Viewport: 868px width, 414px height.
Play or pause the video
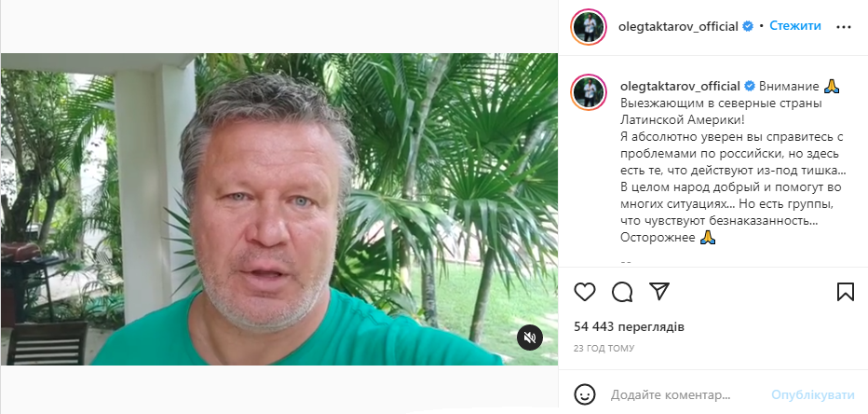click(x=279, y=209)
